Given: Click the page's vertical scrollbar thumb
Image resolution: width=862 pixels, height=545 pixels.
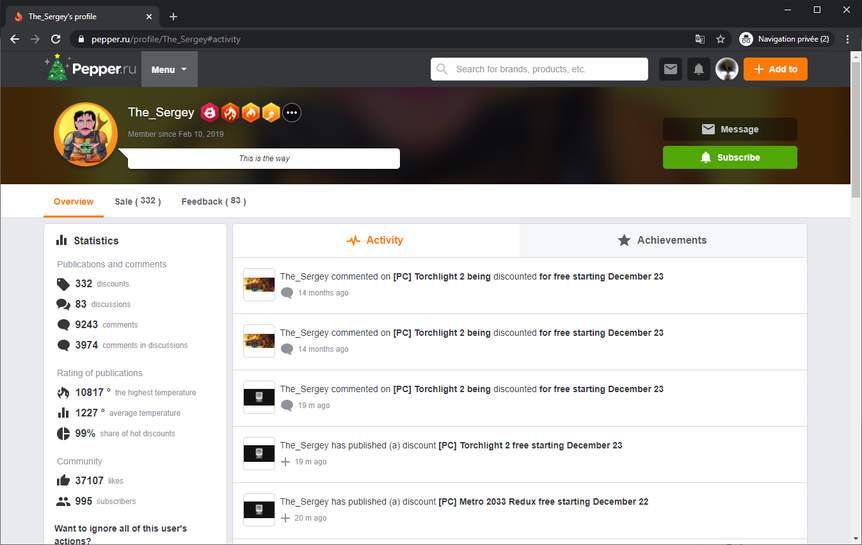Looking at the screenshot, I should click(x=855, y=130).
